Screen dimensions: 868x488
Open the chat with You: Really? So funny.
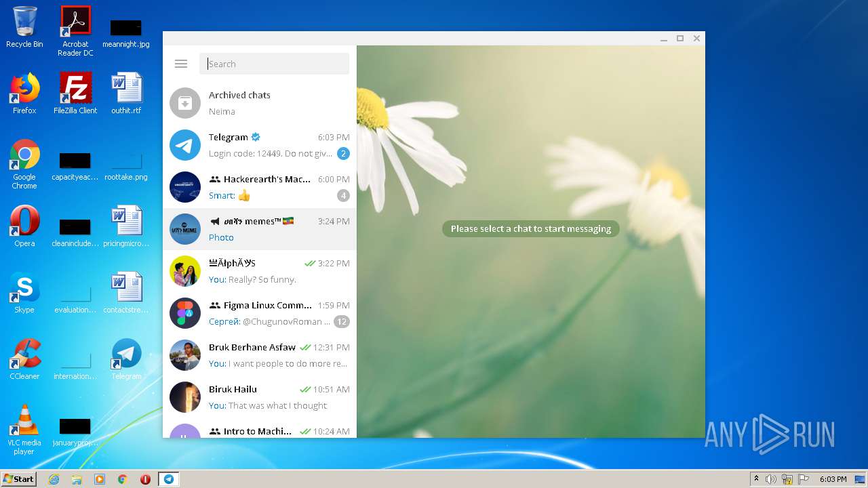pyautogui.click(x=260, y=271)
